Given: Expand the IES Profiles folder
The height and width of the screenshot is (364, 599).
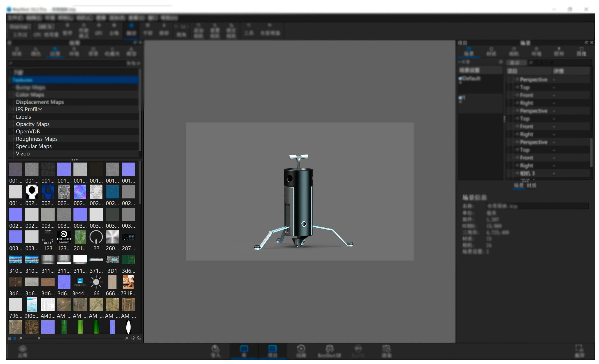Looking at the screenshot, I should 13,109.
